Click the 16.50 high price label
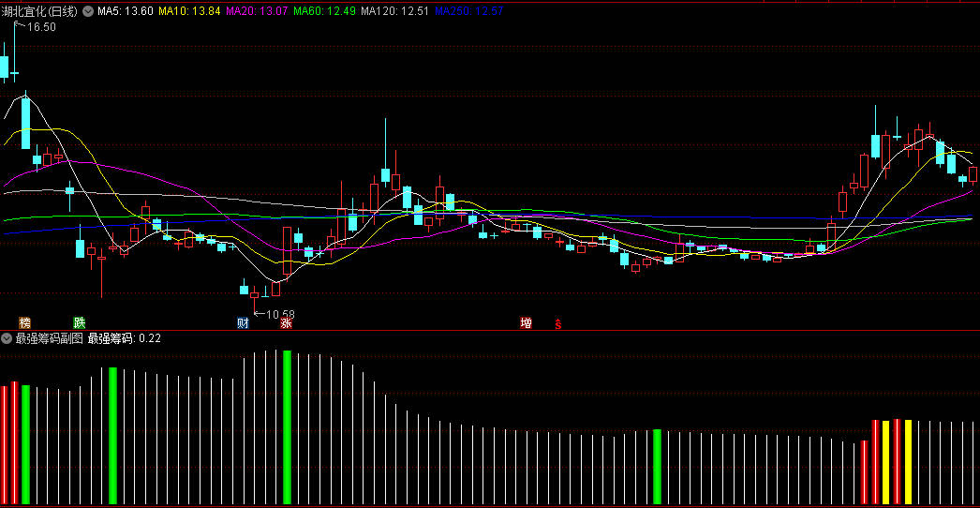Viewport: 980px width, 508px height. (x=40, y=27)
